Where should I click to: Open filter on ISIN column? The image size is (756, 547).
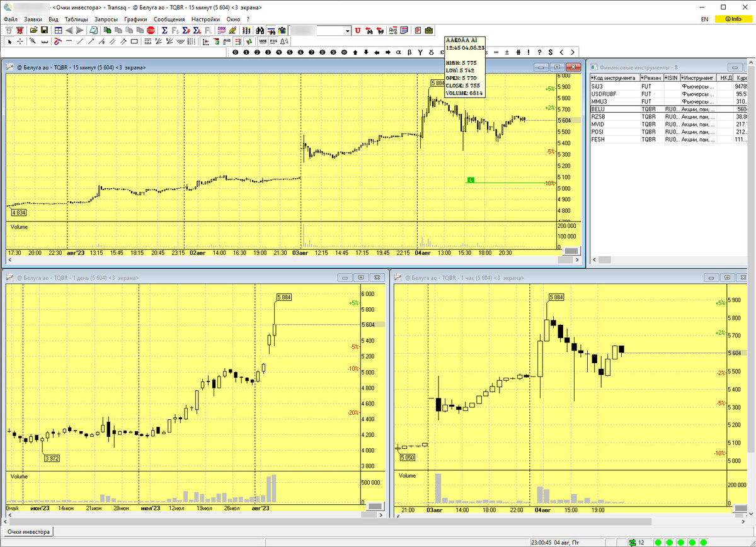(x=666, y=77)
